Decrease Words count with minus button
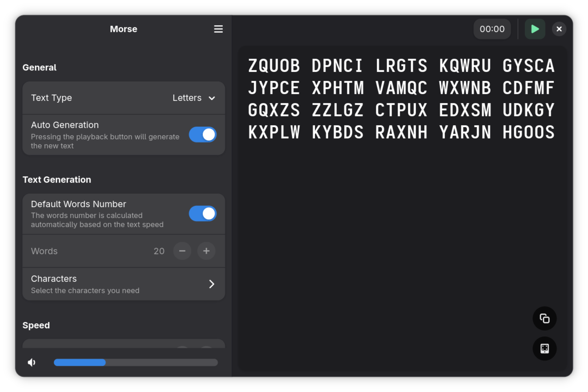 [182, 251]
